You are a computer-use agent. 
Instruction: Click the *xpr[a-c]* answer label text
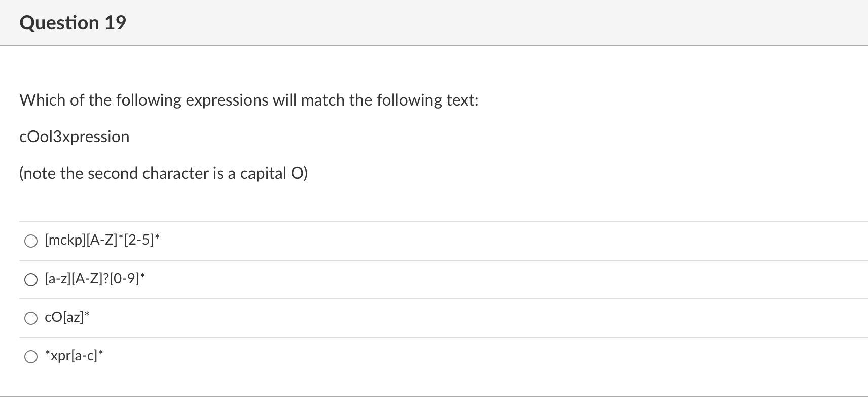coord(74,356)
